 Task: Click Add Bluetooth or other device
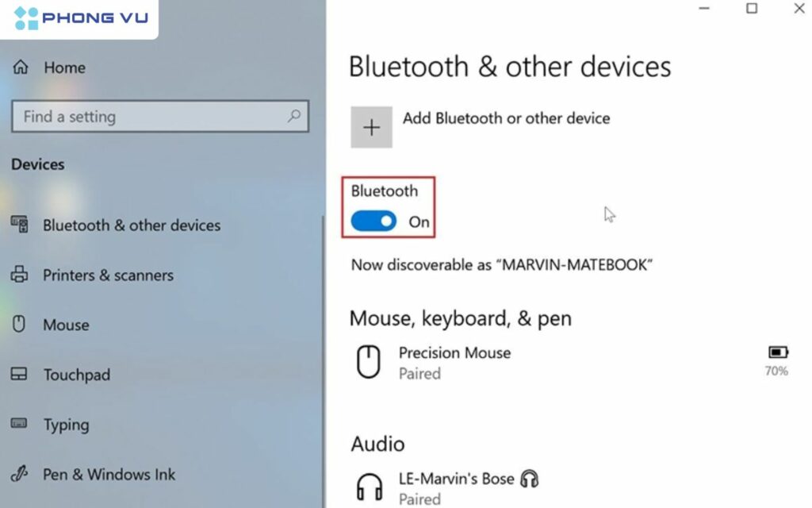pyautogui.click(x=507, y=118)
